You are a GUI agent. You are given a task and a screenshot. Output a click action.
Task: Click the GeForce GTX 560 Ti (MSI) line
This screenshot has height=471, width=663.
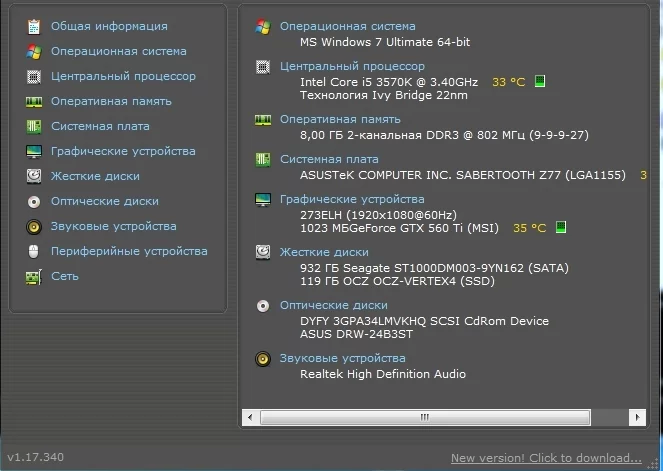(x=399, y=228)
